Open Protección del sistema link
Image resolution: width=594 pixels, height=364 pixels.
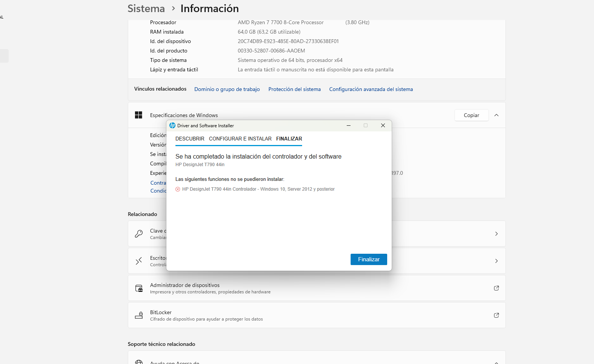click(295, 89)
